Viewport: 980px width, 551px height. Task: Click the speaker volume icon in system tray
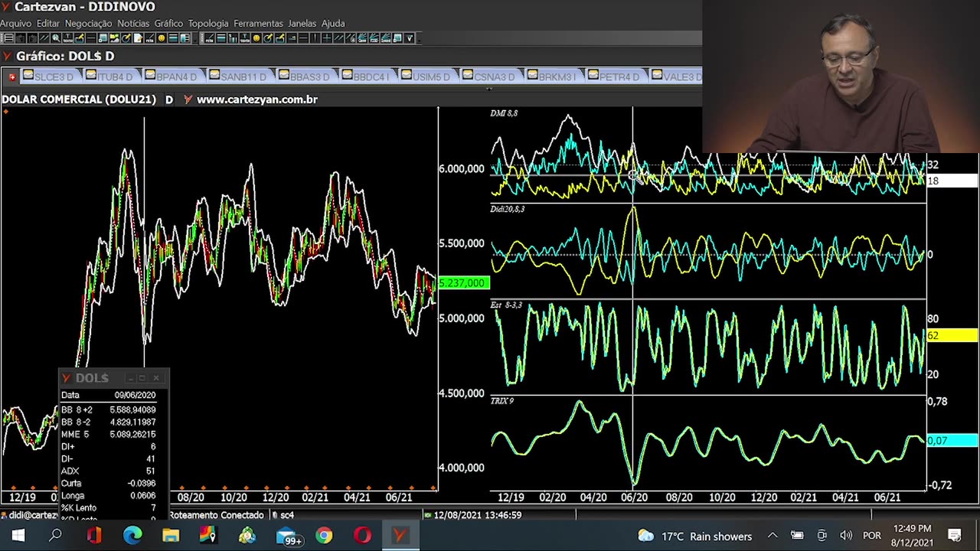(846, 536)
